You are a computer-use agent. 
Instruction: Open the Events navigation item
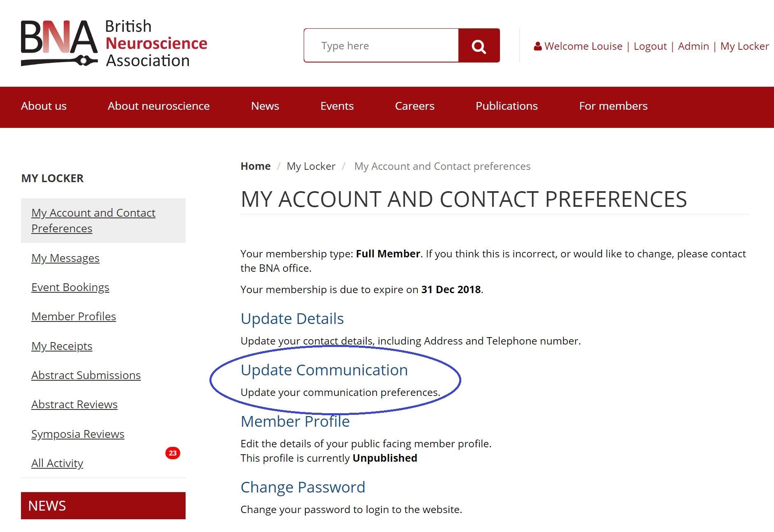pyautogui.click(x=337, y=106)
